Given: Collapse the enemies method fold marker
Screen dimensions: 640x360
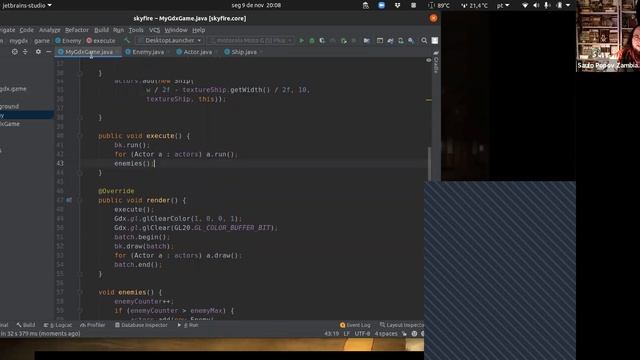Looking at the screenshot, I should [80, 292].
